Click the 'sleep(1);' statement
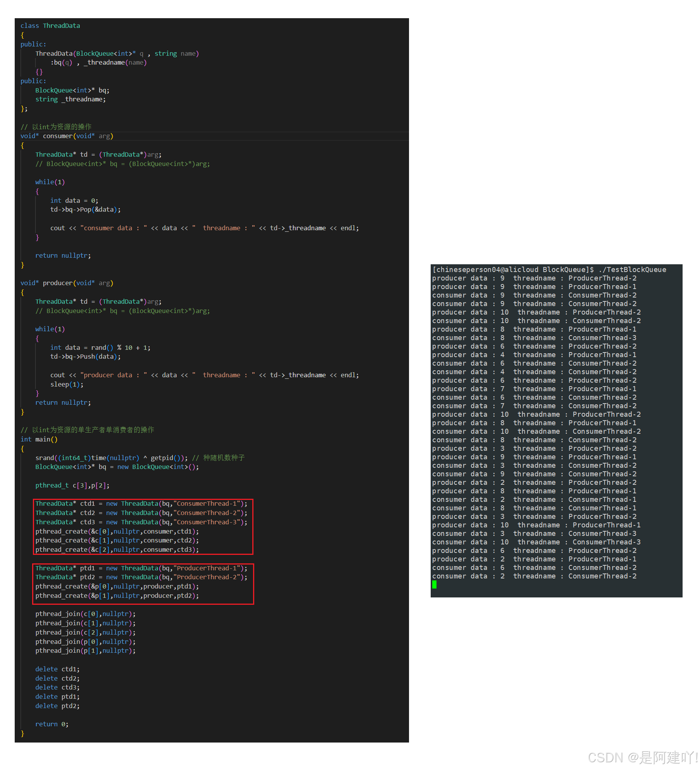The image size is (700, 770). (67, 384)
